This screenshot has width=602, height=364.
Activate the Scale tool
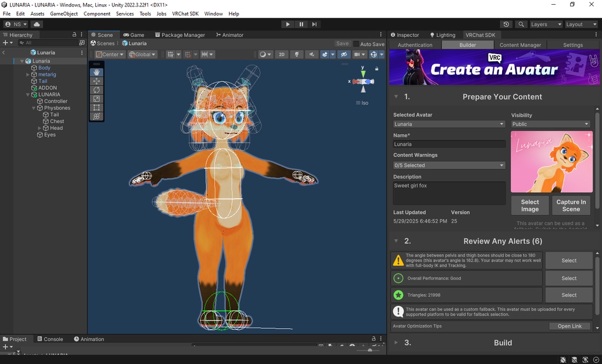(x=96, y=98)
